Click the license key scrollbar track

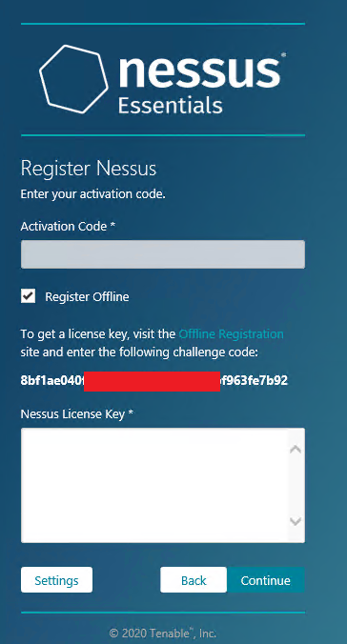click(x=296, y=485)
